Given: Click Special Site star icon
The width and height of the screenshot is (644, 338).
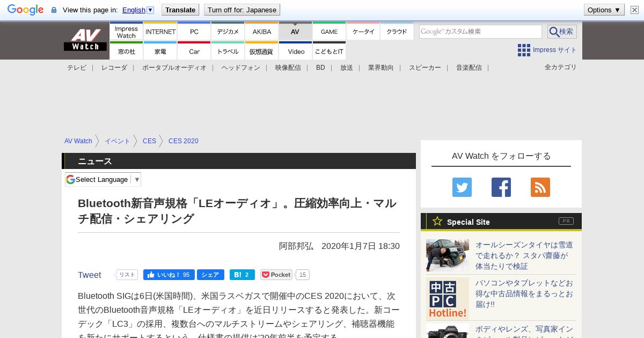Looking at the screenshot, I should coord(437,221).
